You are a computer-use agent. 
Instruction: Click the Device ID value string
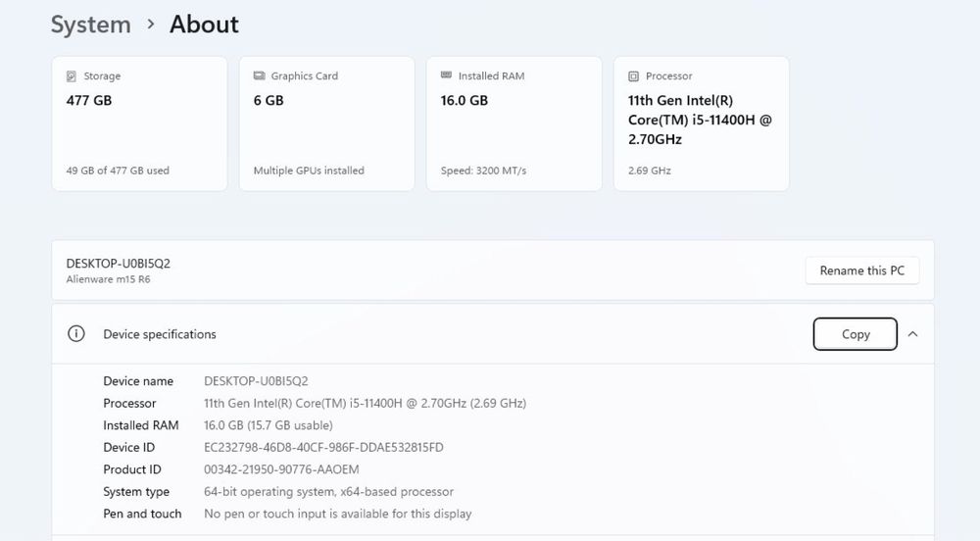click(x=323, y=448)
